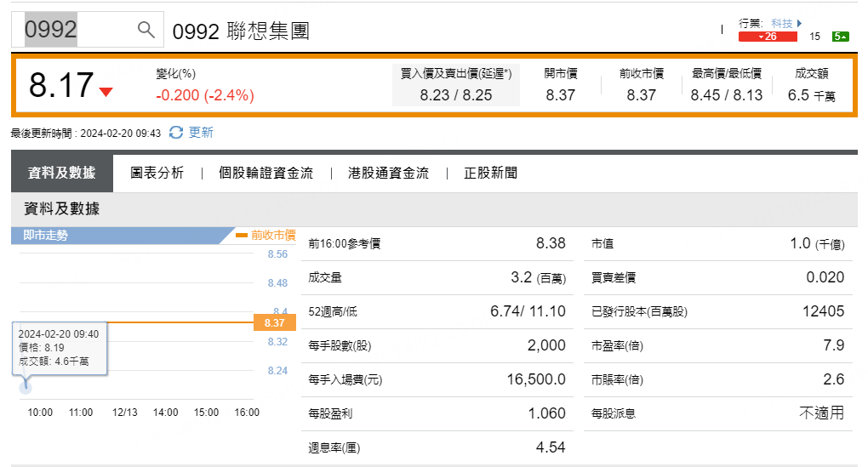Image resolution: width=868 pixels, height=467 pixels.
Task: Click the 成交量 value 3.2 (百萬)
Action: 538,277
